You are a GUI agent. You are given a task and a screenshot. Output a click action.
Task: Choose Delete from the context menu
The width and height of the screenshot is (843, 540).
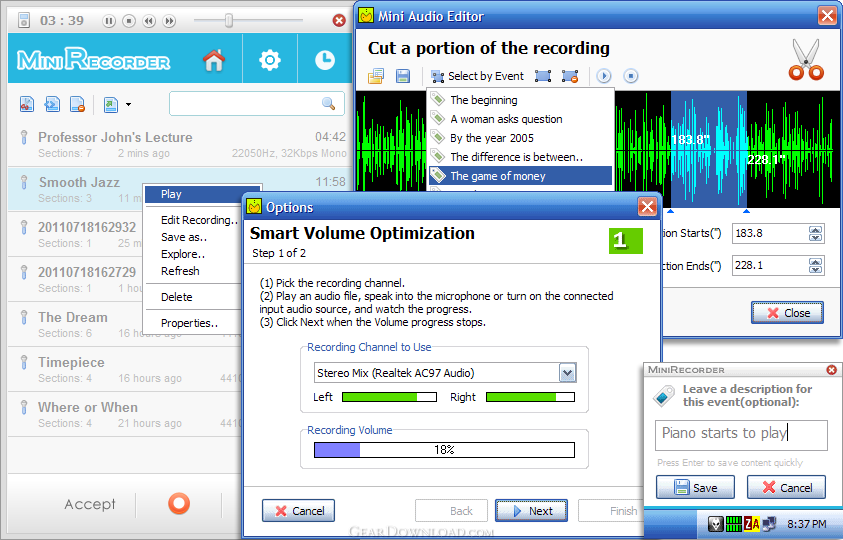[194, 297]
